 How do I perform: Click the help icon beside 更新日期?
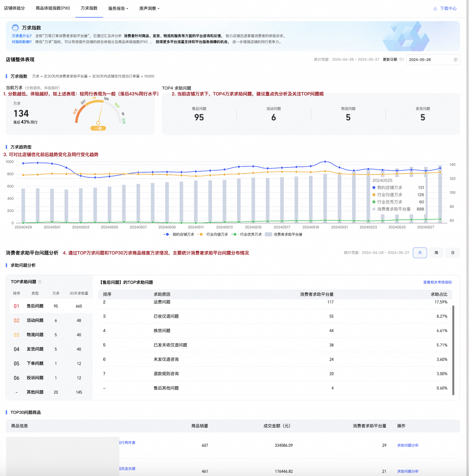point(401,60)
